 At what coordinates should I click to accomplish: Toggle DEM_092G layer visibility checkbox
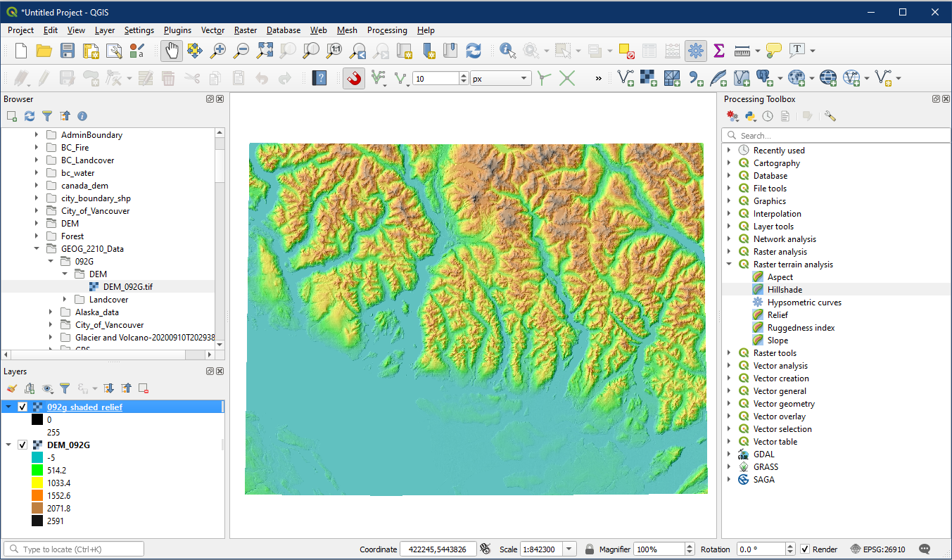(x=23, y=445)
